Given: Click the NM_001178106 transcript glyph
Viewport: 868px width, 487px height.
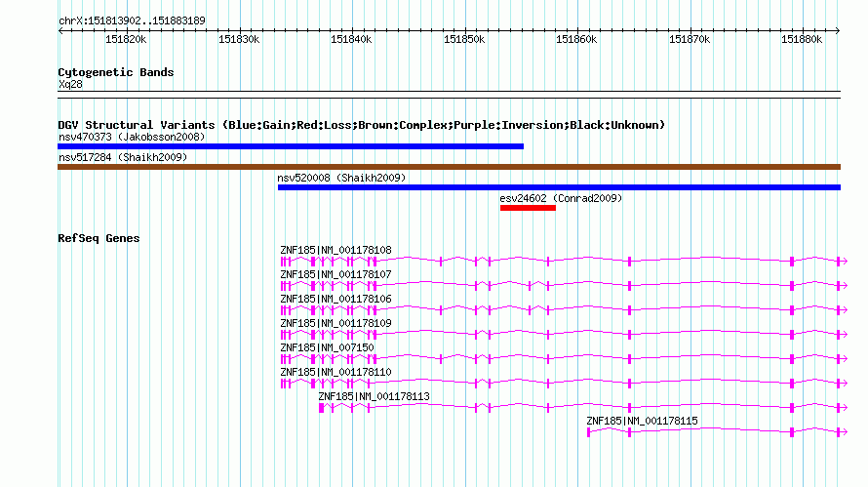Looking at the screenshot, I should [564, 309].
